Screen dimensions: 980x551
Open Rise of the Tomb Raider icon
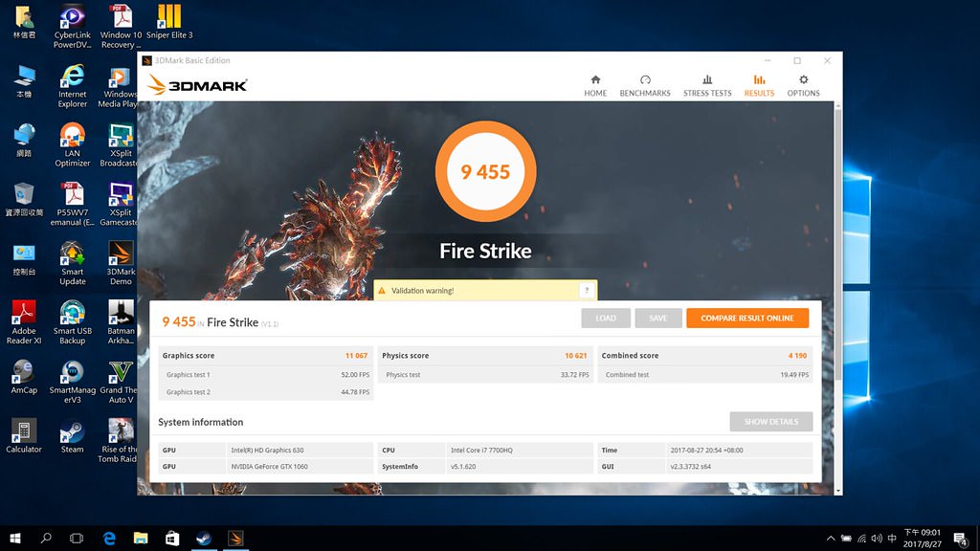tap(119, 441)
